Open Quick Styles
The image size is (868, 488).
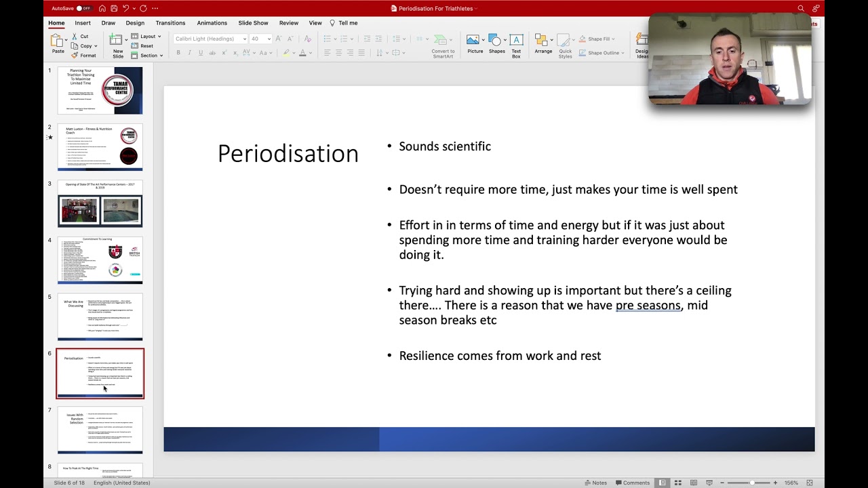tap(565, 45)
